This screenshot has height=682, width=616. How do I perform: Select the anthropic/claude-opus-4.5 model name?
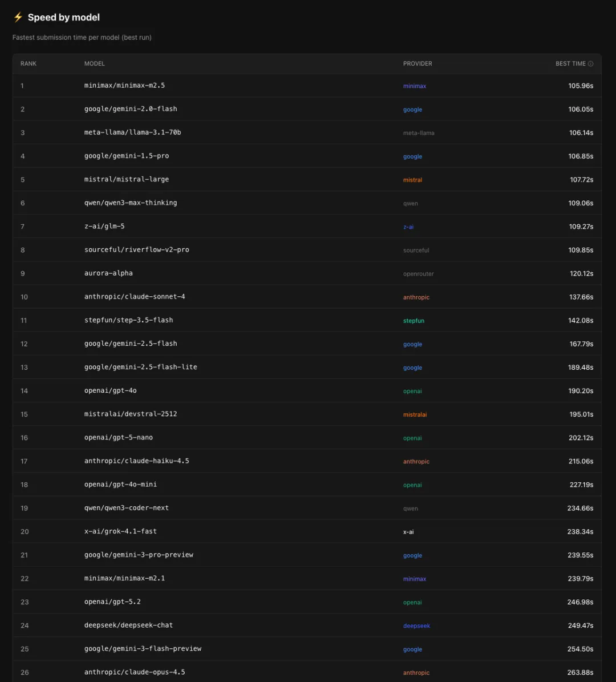click(135, 672)
